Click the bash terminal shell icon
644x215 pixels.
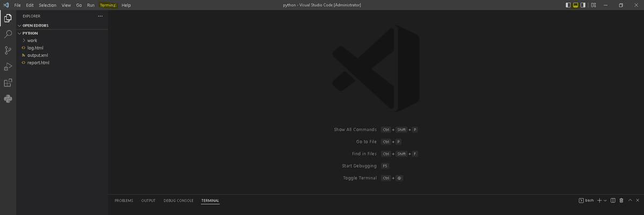(581, 200)
